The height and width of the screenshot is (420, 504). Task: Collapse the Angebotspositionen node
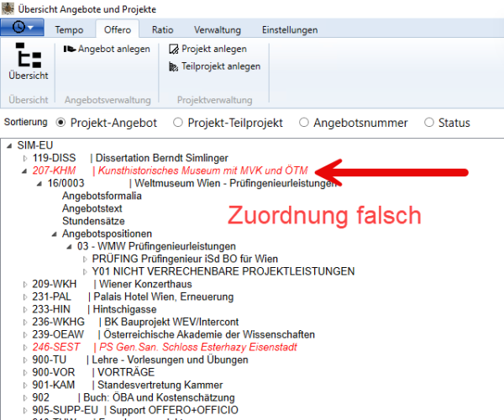pos(55,234)
